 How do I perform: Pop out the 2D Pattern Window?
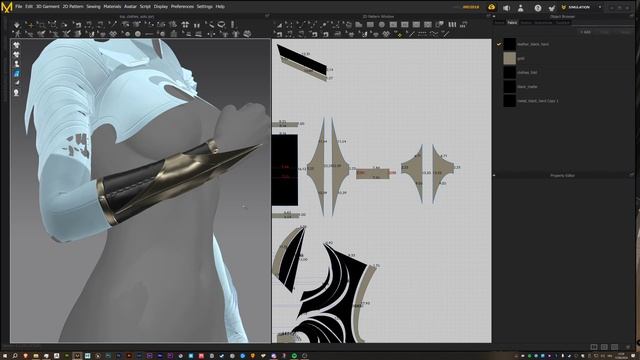point(488,16)
